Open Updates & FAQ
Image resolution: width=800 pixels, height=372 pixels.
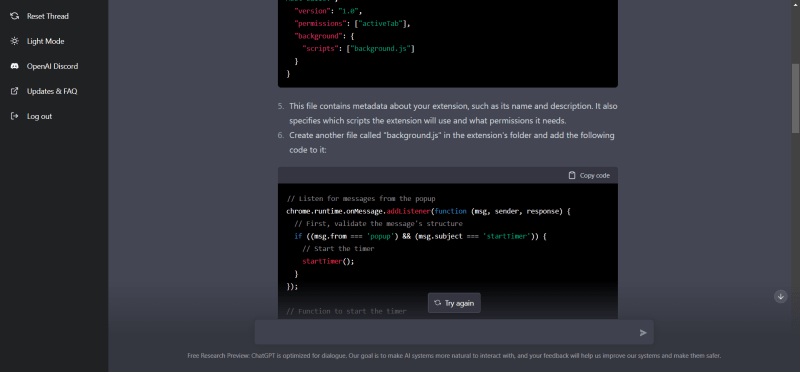52,91
